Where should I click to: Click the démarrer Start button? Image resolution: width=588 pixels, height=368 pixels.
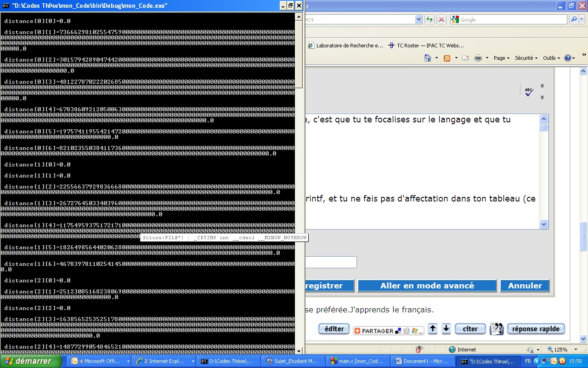click(x=31, y=361)
